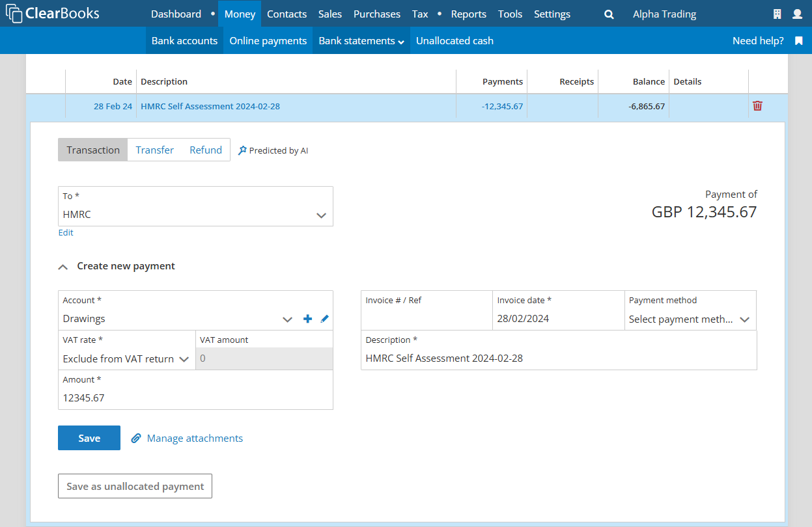Image resolution: width=812 pixels, height=527 pixels.
Task: Open the To HMRC contact dropdown
Action: (195, 206)
